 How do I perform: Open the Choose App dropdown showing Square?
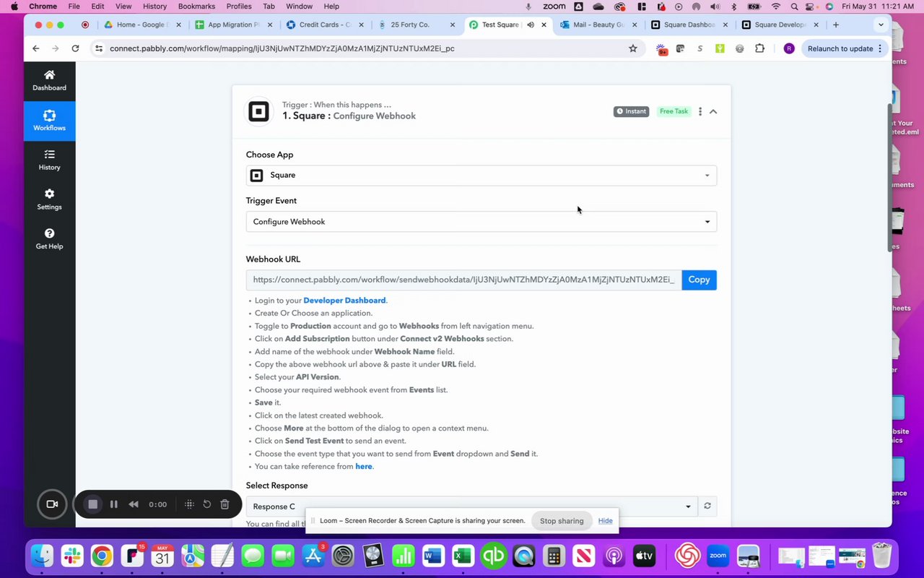481,176
